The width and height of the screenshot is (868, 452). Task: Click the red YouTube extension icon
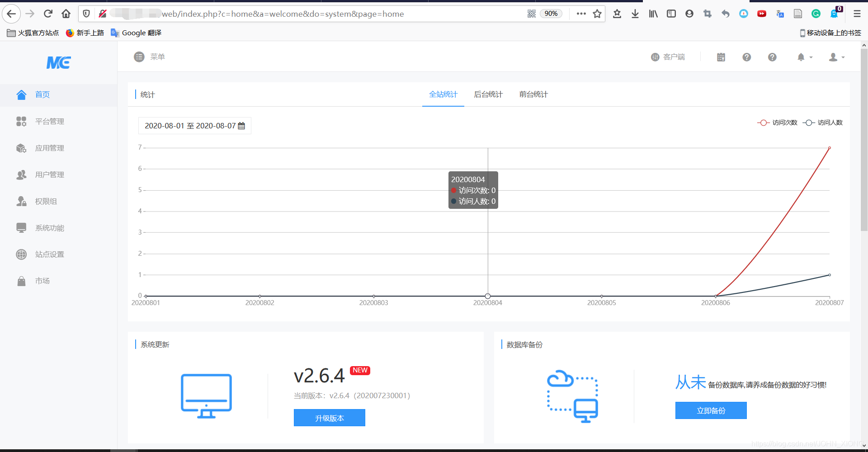(762, 14)
